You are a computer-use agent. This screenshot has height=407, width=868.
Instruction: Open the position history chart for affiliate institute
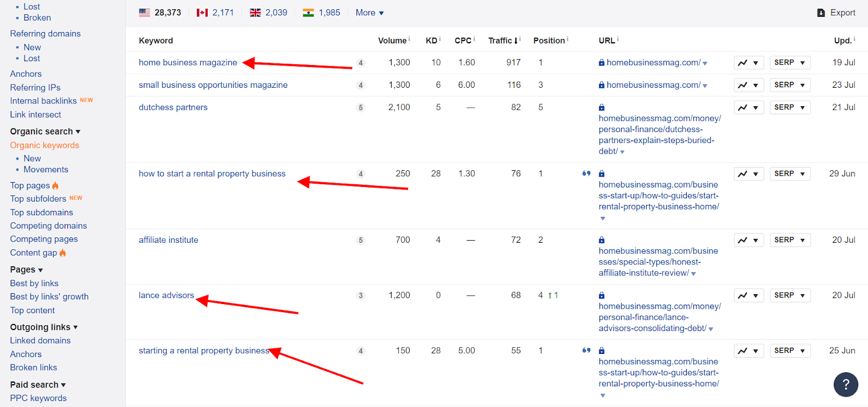(749, 240)
